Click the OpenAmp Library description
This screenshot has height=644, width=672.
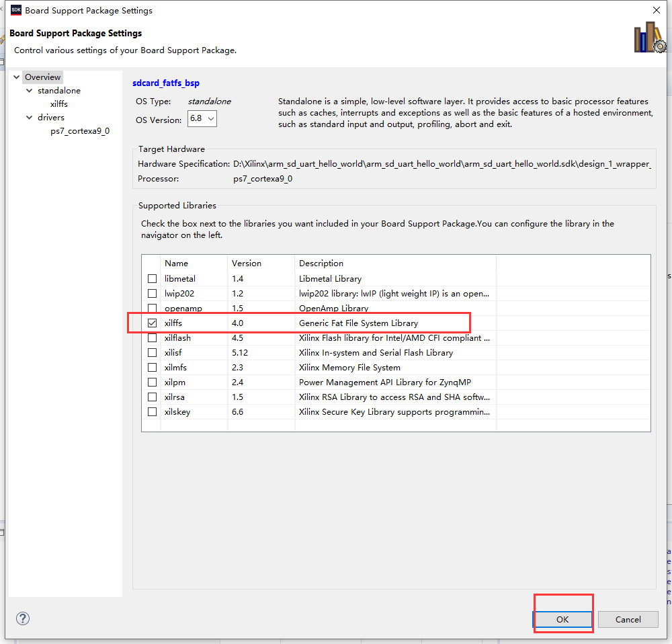pos(334,309)
